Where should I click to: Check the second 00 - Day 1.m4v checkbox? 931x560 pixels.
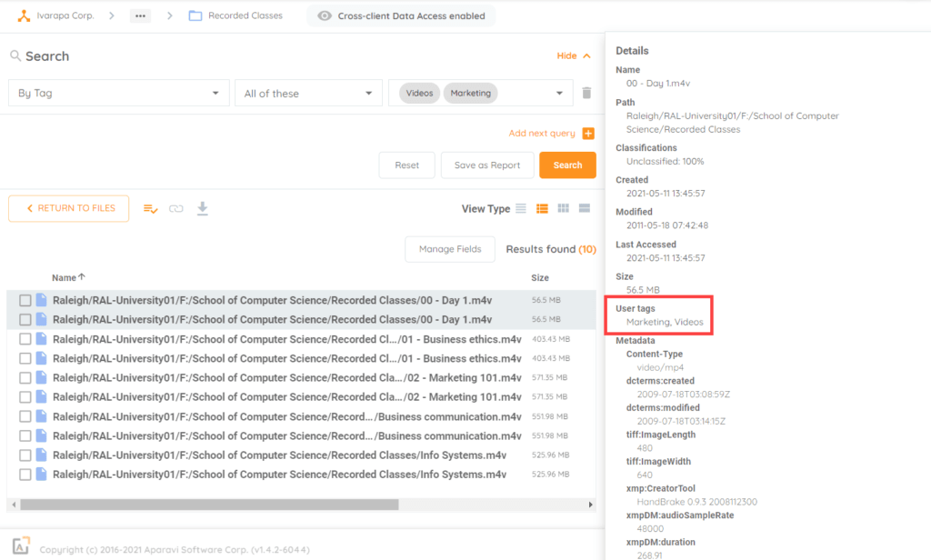point(25,319)
